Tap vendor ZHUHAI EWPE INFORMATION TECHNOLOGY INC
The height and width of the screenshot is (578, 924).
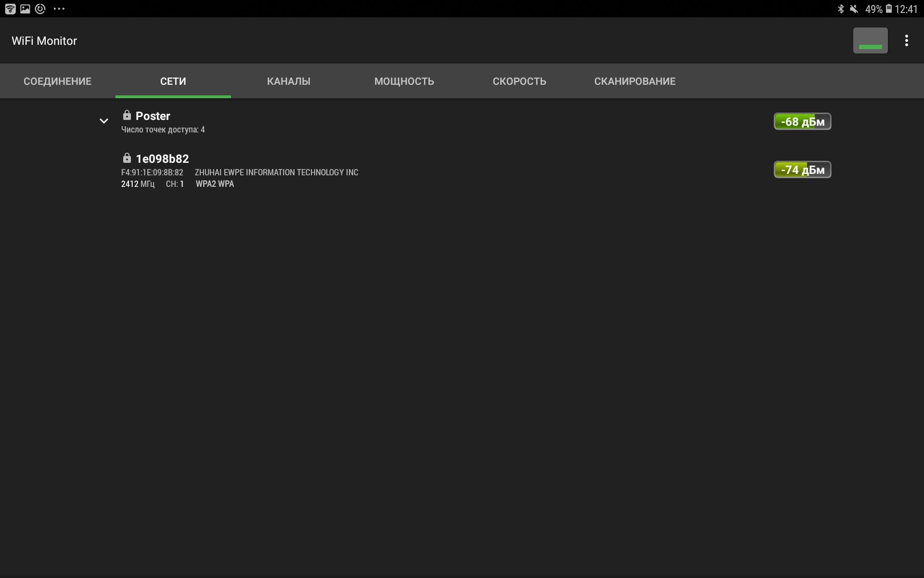pyautogui.click(x=276, y=172)
